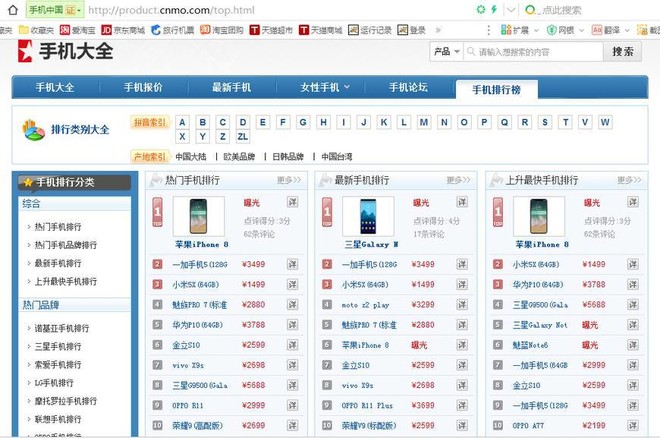Click the pinyin index letter W
Image resolution: width=660 pixels, height=438 pixels.
point(605,122)
